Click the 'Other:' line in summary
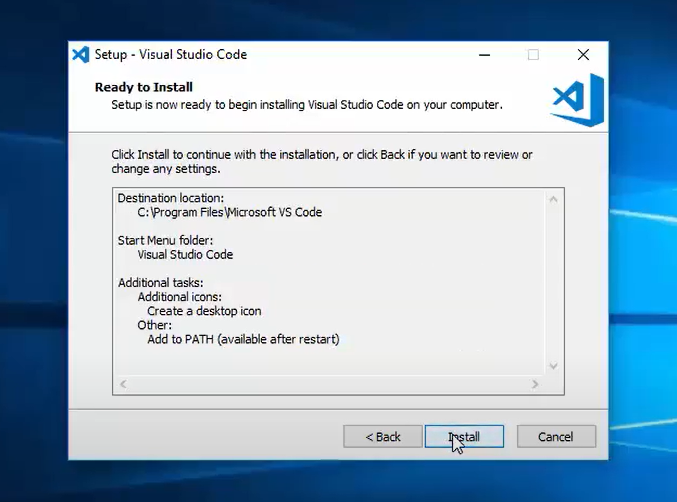Viewport: 677px width, 502px height. pyautogui.click(x=155, y=325)
